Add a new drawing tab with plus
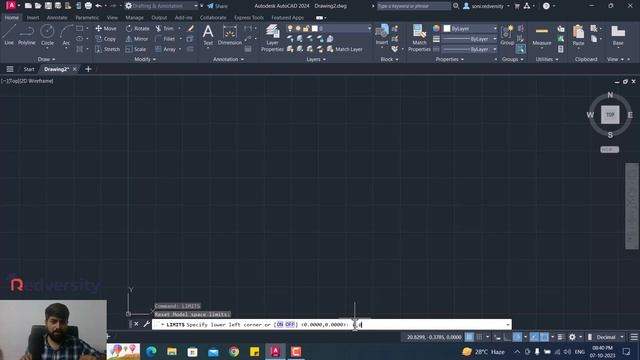The width and height of the screenshot is (640, 360). click(x=88, y=69)
